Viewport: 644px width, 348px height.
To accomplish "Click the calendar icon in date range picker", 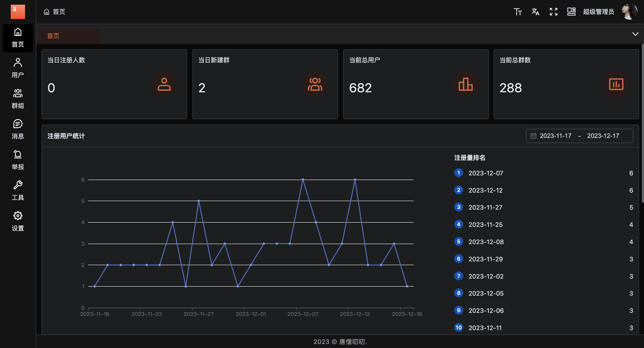I will (x=533, y=136).
